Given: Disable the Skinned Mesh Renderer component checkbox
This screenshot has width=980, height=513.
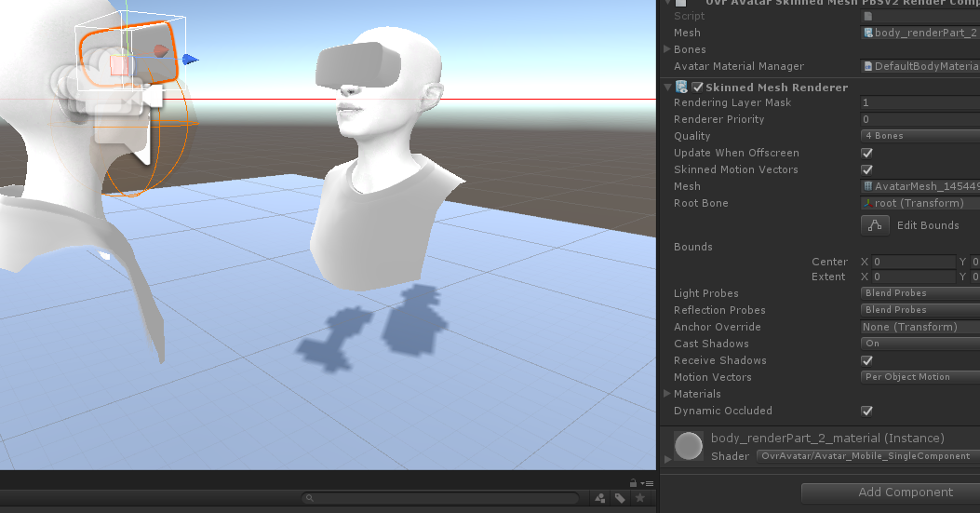Looking at the screenshot, I should [698, 87].
